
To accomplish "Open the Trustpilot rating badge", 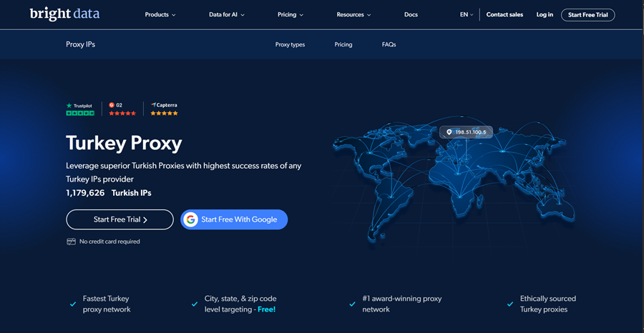I will pyautogui.click(x=80, y=109).
